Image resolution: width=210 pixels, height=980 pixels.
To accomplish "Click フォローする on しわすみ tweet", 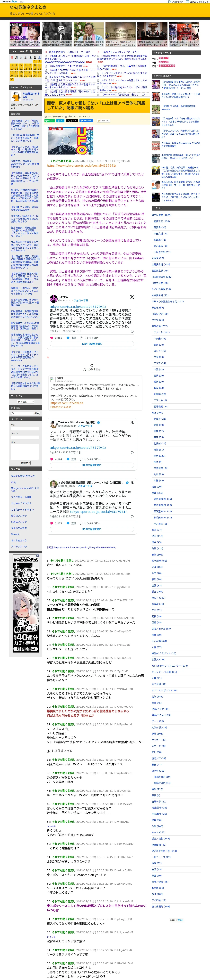I will point(80,301).
